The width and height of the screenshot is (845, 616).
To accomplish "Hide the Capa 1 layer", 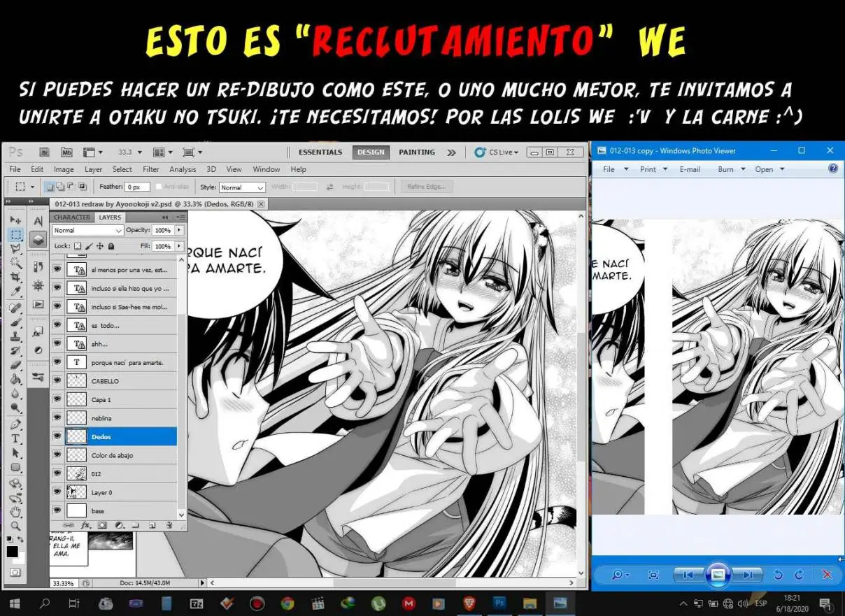I will [57, 399].
